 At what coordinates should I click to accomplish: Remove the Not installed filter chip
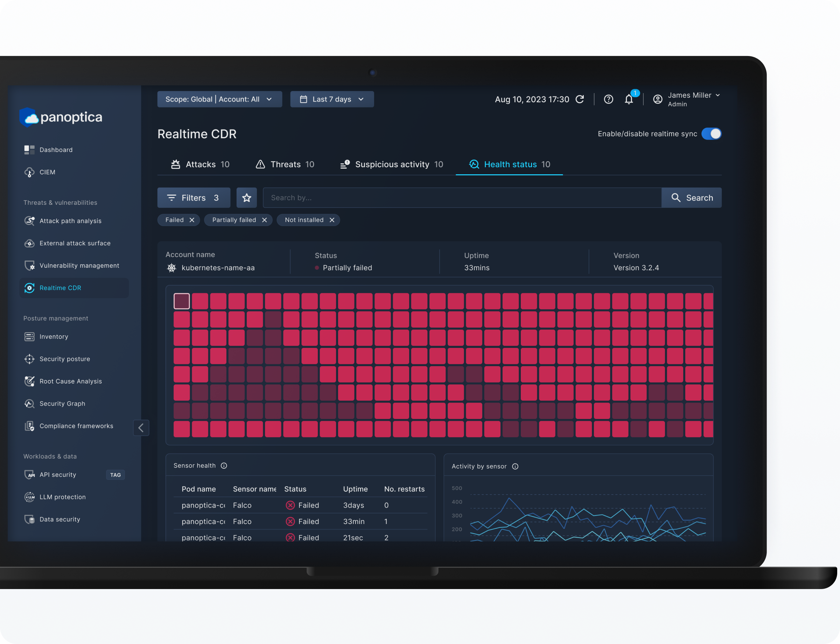[x=332, y=220]
